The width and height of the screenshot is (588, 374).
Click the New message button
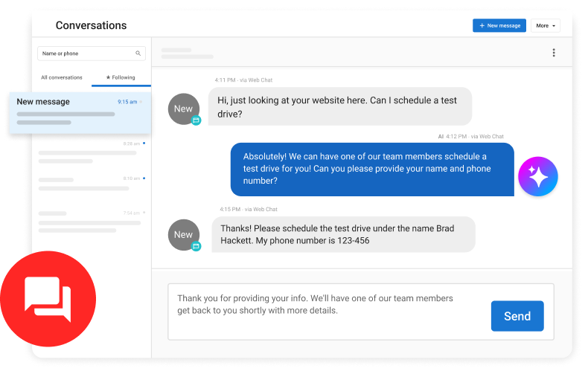coord(499,25)
